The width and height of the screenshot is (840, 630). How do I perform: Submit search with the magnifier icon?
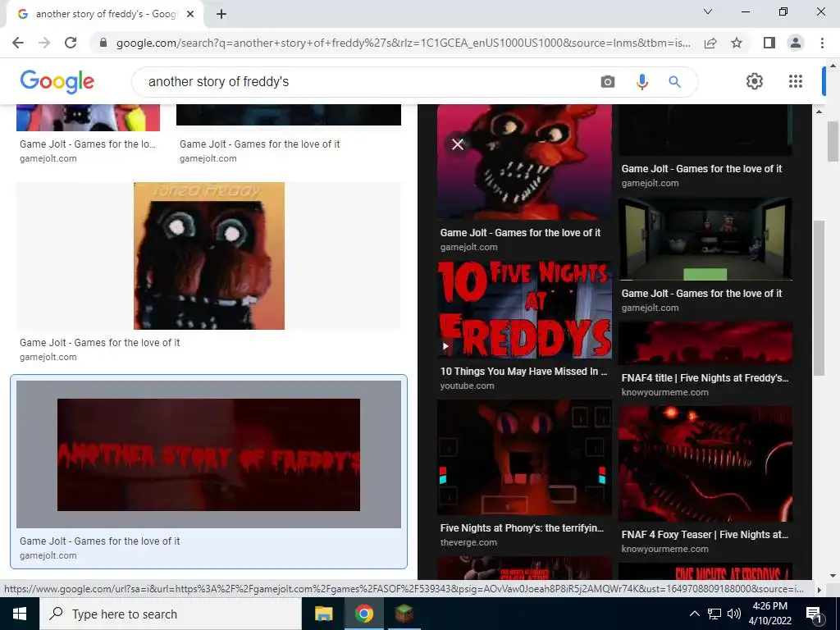[674, 81]
